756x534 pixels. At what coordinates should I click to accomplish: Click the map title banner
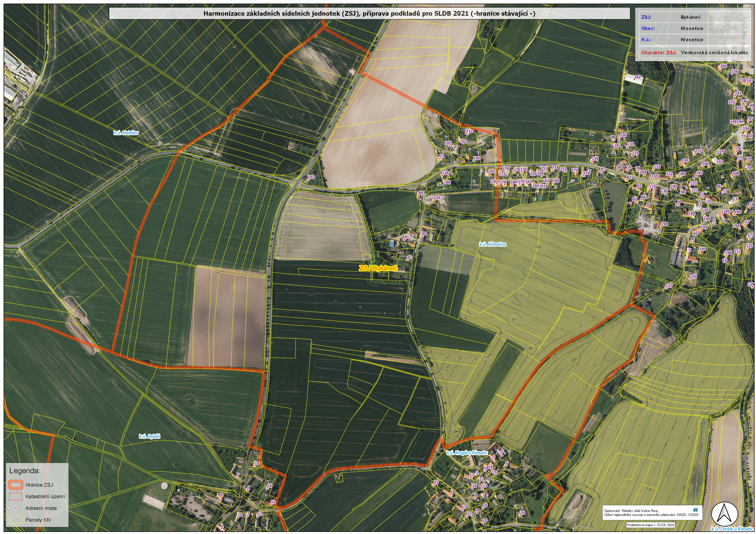pyautogui.click(x=369, y=14)
